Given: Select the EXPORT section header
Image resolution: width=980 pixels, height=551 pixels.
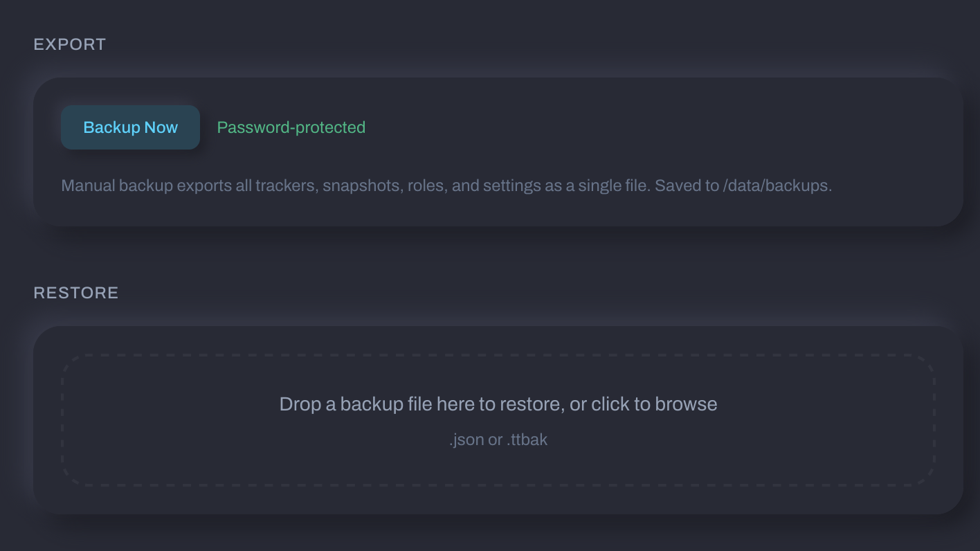Looking at the screenshot, I should point(69,44).
